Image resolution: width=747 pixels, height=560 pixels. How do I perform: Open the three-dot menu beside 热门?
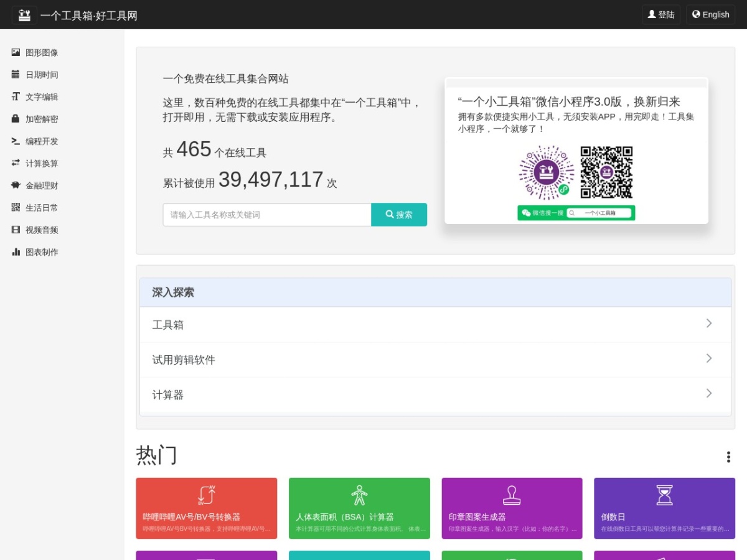(x=728, y=457)
